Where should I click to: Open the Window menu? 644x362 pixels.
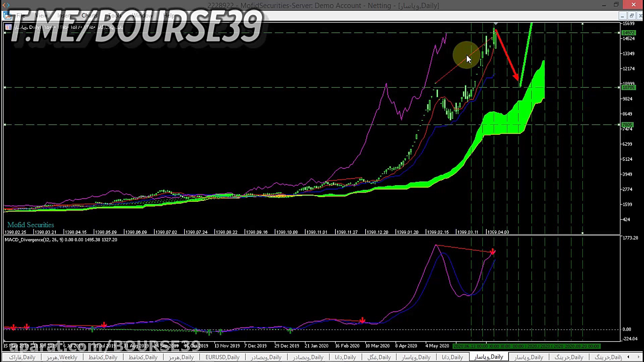point(142,15)
